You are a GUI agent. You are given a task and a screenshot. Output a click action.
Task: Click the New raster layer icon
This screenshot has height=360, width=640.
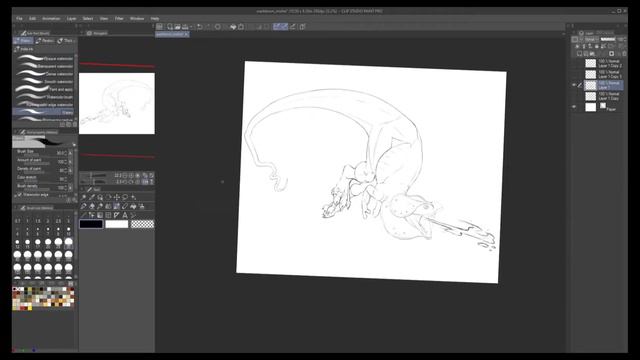pos(579,53)
